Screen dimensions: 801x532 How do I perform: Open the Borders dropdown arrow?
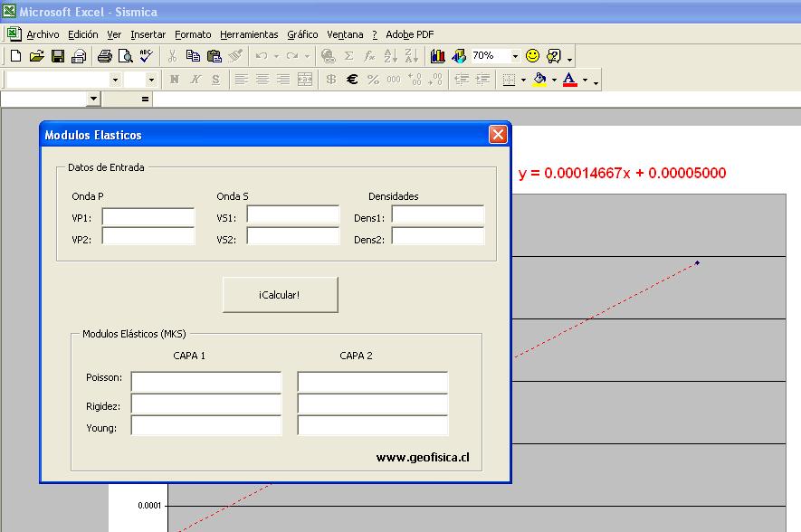pyautogui.click(x=523, y=80)
